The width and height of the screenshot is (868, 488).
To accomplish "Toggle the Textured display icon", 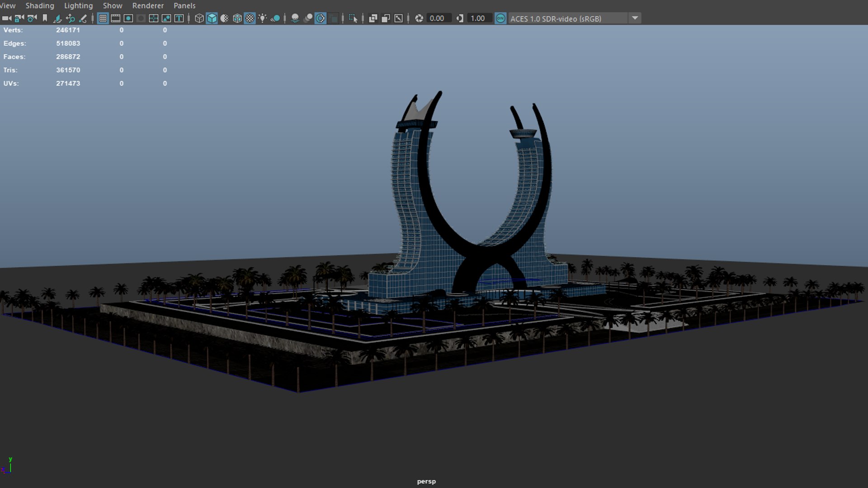I will click(250, 19).
